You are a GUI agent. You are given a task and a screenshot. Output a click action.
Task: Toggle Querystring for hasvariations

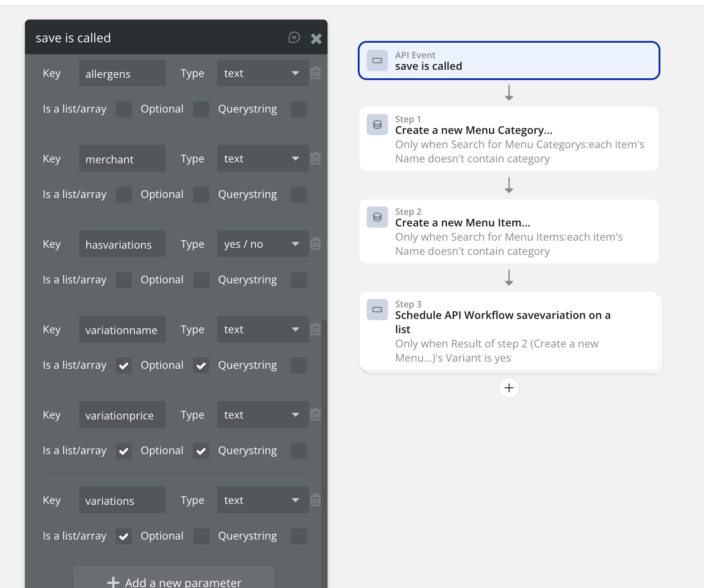(x=299, y=280)
